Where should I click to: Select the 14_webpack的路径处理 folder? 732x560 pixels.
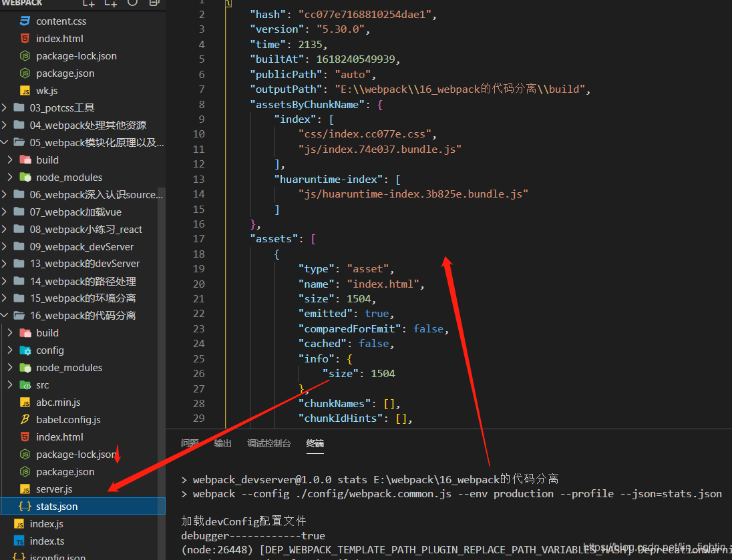pyautogui.click(x=83, y=281)
